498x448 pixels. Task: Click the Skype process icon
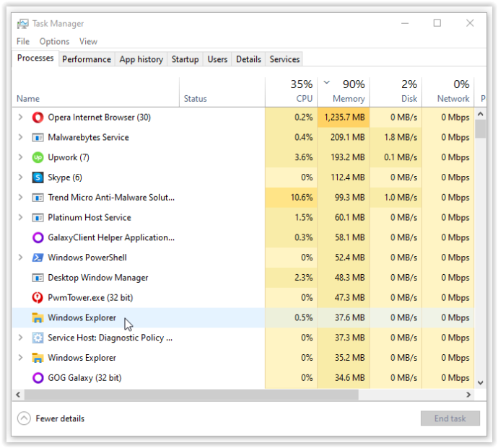point(38,177)
